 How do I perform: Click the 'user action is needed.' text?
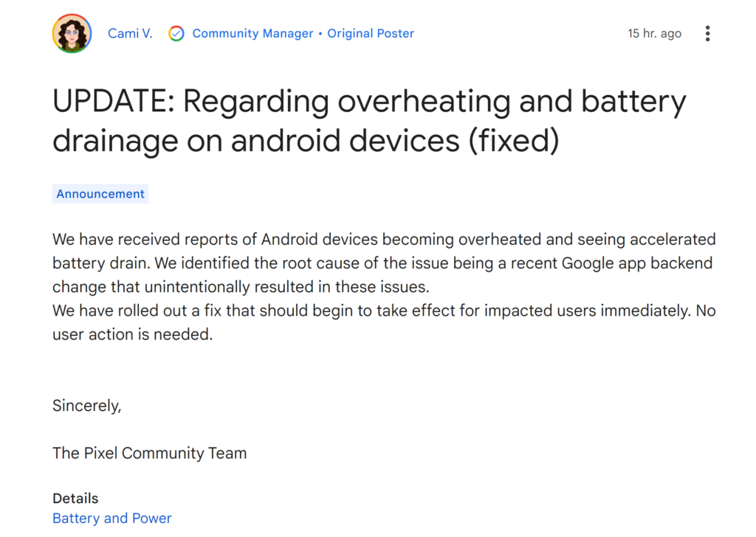tap(133, 334)
